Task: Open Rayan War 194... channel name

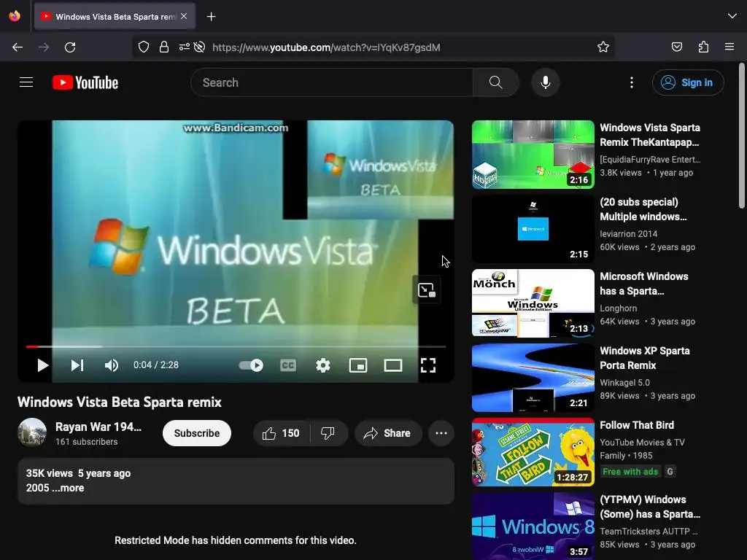Action: (x=98, y=427)
